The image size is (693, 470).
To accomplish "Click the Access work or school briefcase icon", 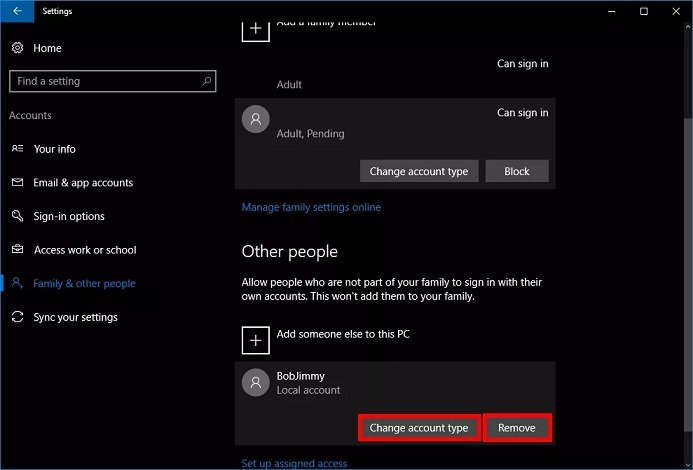I will tap(17, 250).
